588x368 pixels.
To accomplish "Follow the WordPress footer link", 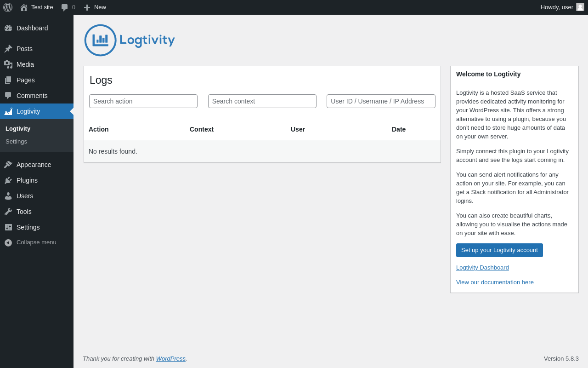I will click(x=171, y=359).
